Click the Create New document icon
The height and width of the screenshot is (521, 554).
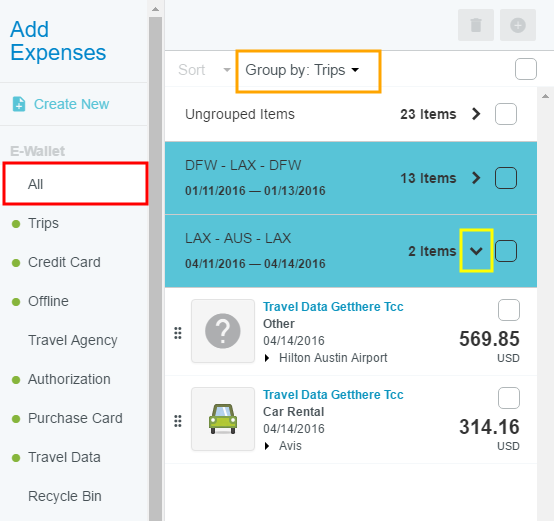pos(19,104)
